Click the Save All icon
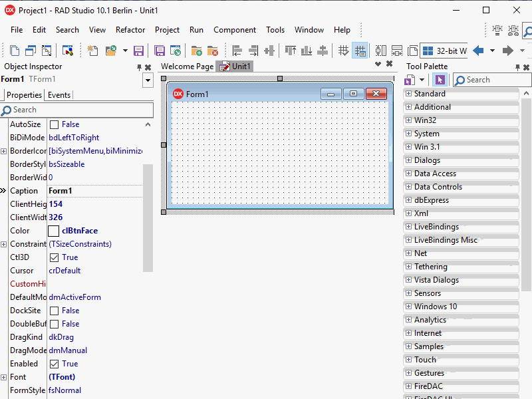This screenshot has height=399, width=532. click(x=160, y=51)
